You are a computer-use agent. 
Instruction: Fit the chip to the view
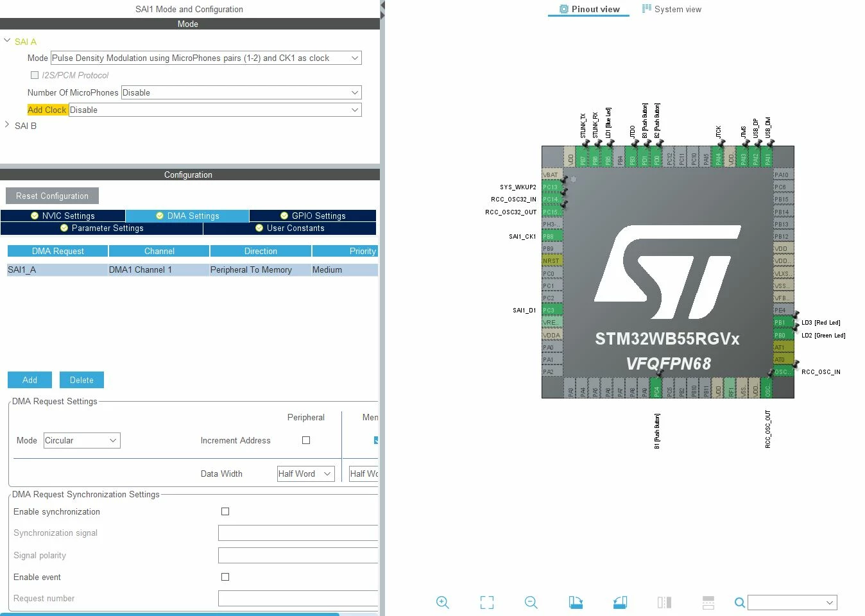tap(487, 603)
